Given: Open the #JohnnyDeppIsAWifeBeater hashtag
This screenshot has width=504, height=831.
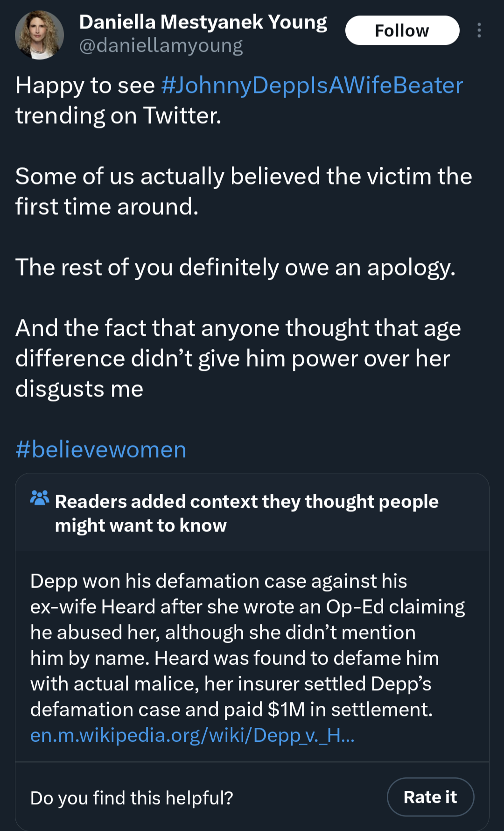Looking at the screenshot, I should pos(312,85).
